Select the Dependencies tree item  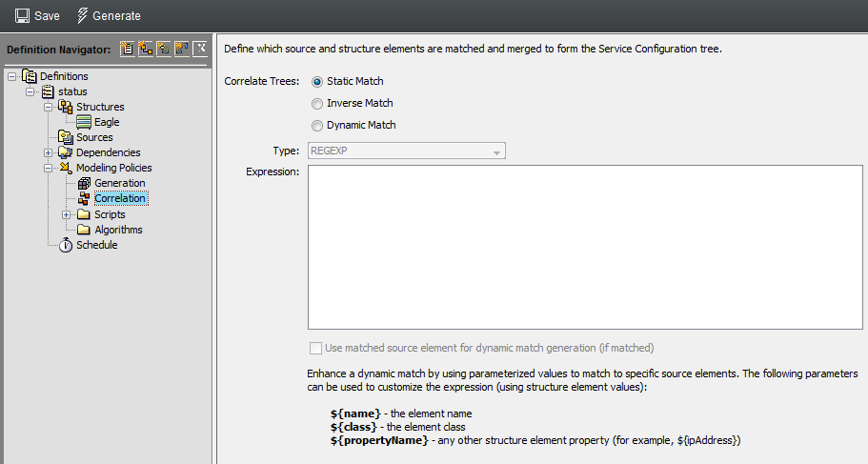[x=108, y=152]
